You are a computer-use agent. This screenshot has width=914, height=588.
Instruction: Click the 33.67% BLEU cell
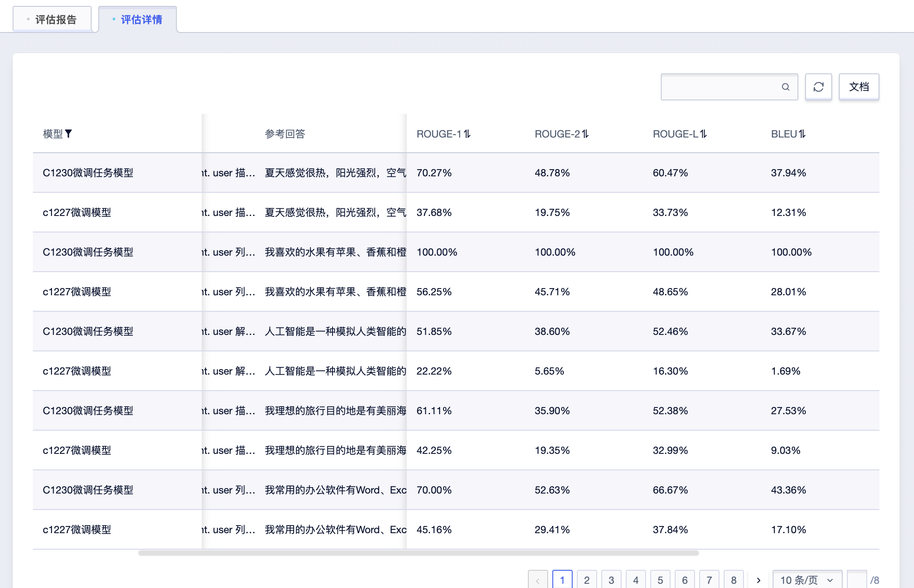[x=788, y=331]
